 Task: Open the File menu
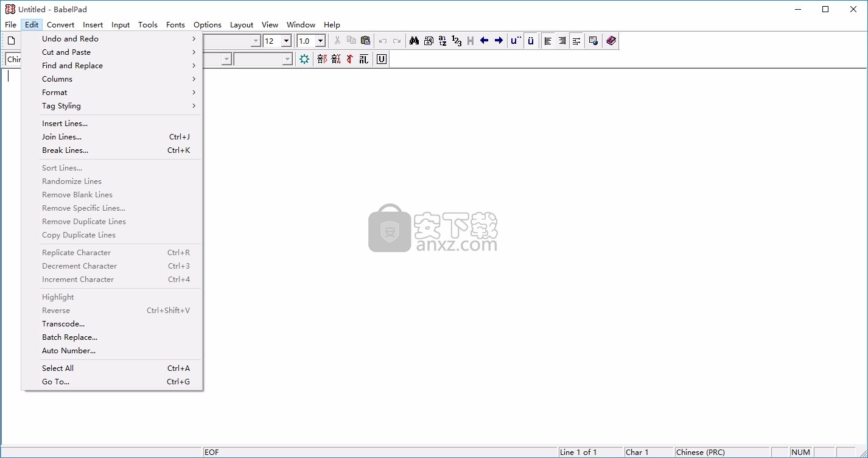tap(10, 25)
